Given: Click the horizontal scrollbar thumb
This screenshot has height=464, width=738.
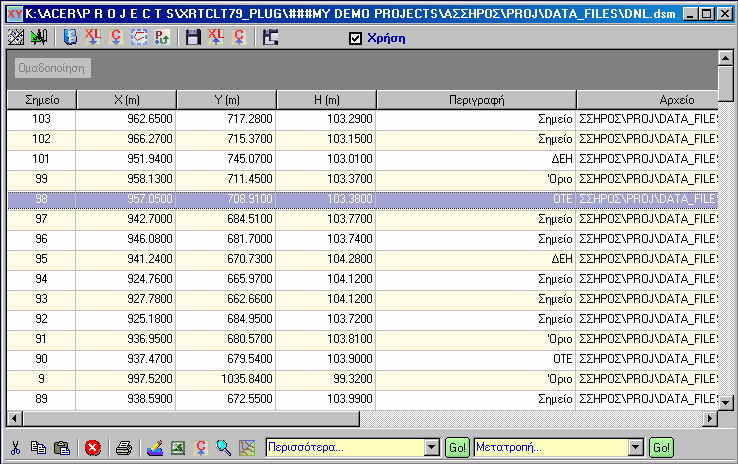Looking at the screenshot, I should 191,418.
